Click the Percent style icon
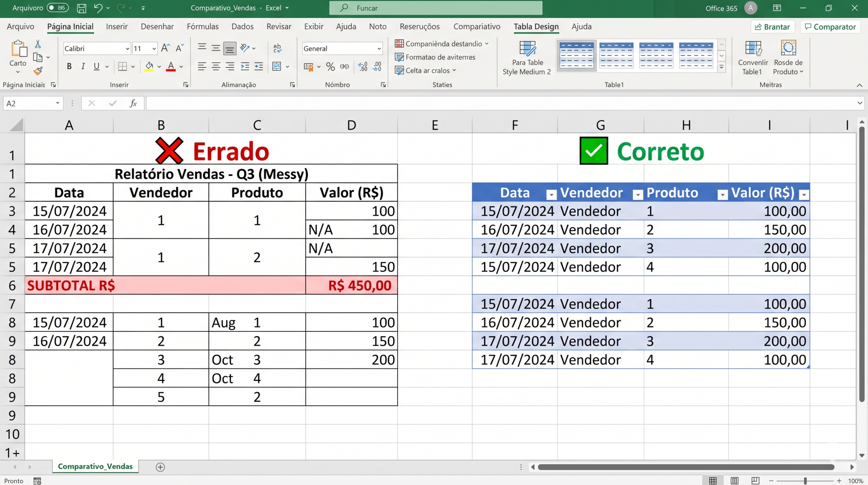 330,67
